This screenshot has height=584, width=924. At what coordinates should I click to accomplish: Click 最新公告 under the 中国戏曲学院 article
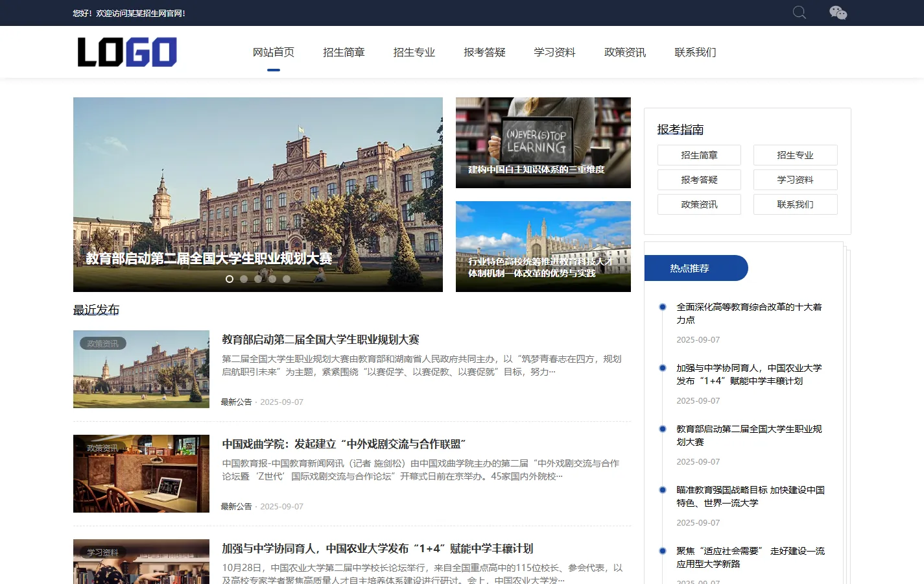[236, 507]
